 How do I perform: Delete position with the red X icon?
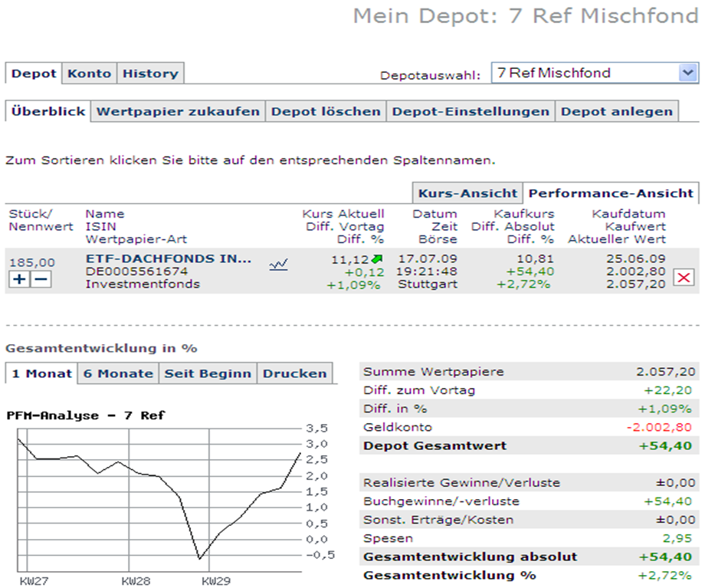[x=684, y=278]
